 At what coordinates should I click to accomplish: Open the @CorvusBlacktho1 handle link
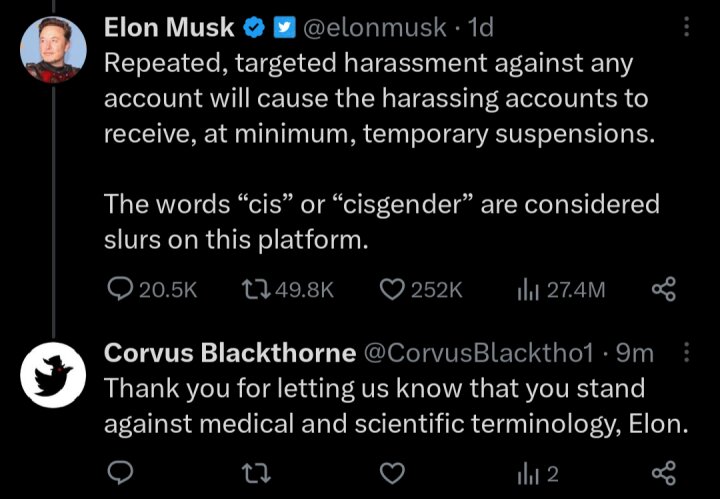tap(478, 353)
